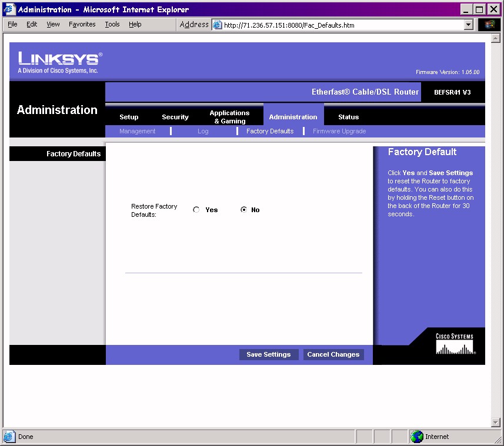Select the No radio button
This screenshot has height=446, width=504.
click(x=243, y=210)
